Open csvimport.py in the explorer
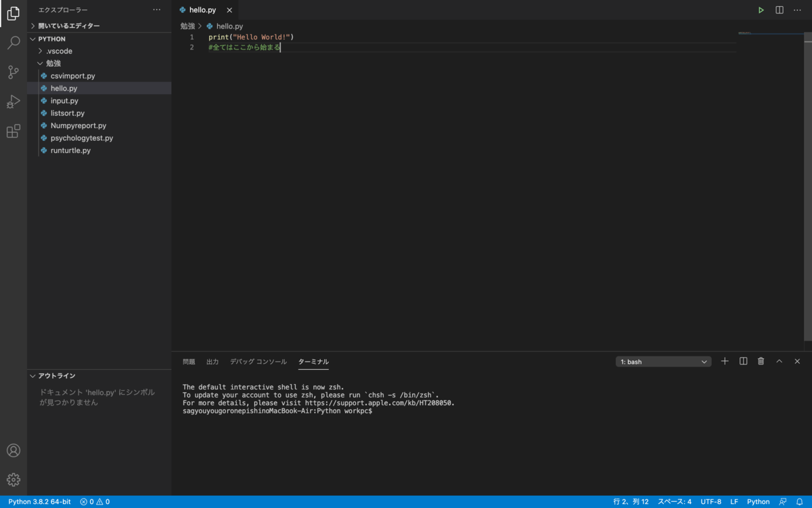The width and height of the screenshot is (812, 508). coord(99,76)
